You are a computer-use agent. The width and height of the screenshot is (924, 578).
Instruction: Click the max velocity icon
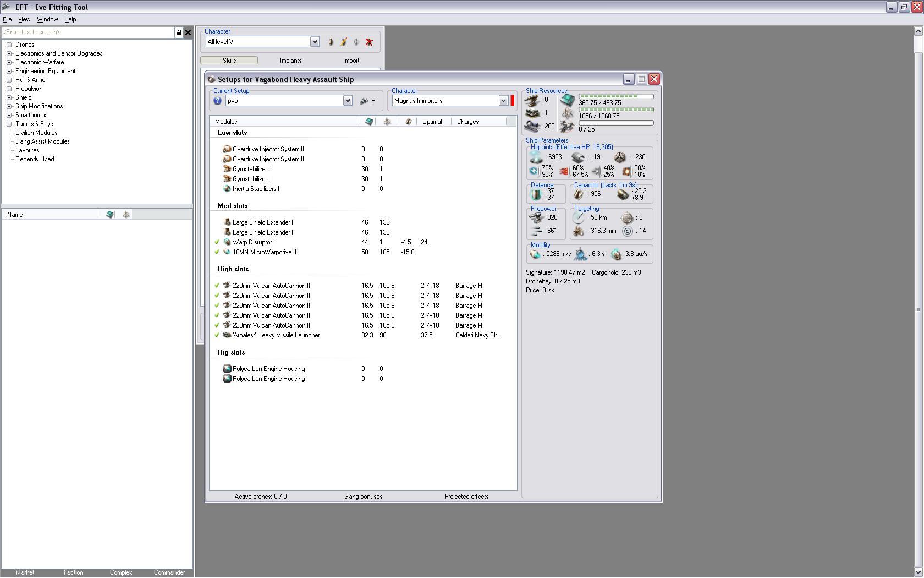535,254
